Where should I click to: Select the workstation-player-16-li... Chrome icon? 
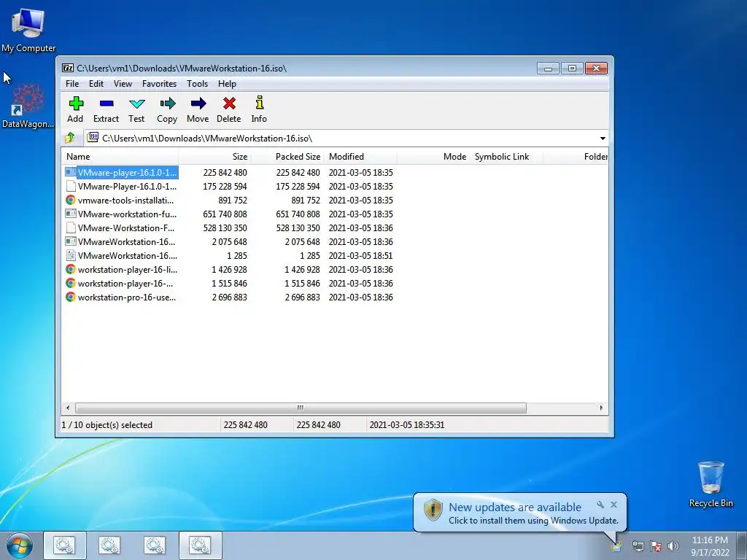click(x=71, y=270)
